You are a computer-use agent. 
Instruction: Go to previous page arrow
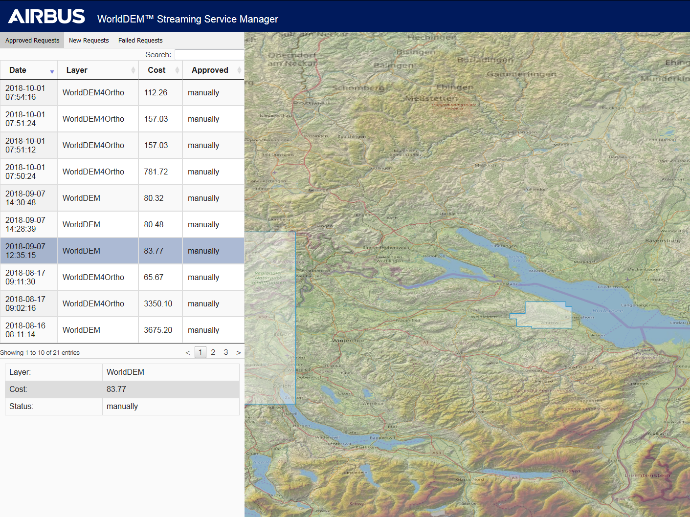188,352
